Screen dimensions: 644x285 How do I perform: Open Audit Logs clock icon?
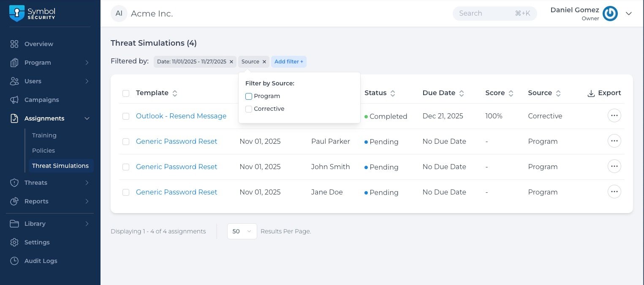pyautogui.click(x=14, y=261)
